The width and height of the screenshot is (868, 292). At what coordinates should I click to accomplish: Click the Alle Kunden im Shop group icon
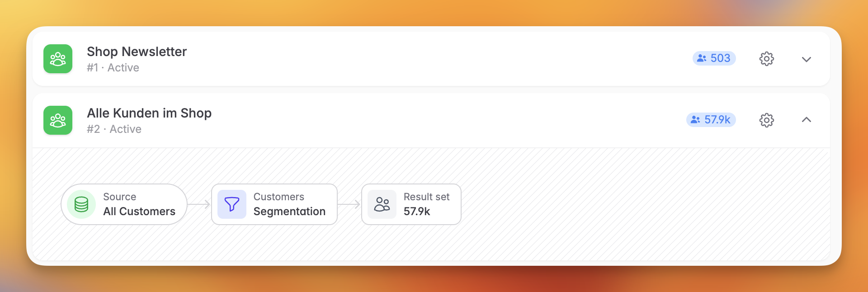click(x=58, y=120)
